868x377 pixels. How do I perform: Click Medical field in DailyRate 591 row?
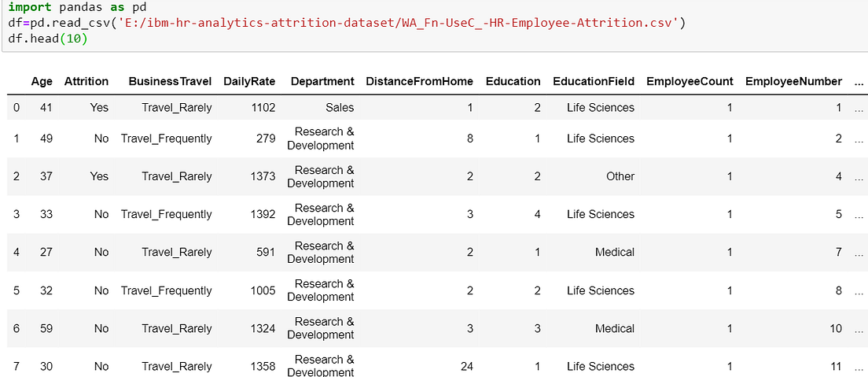coord(615,253)
